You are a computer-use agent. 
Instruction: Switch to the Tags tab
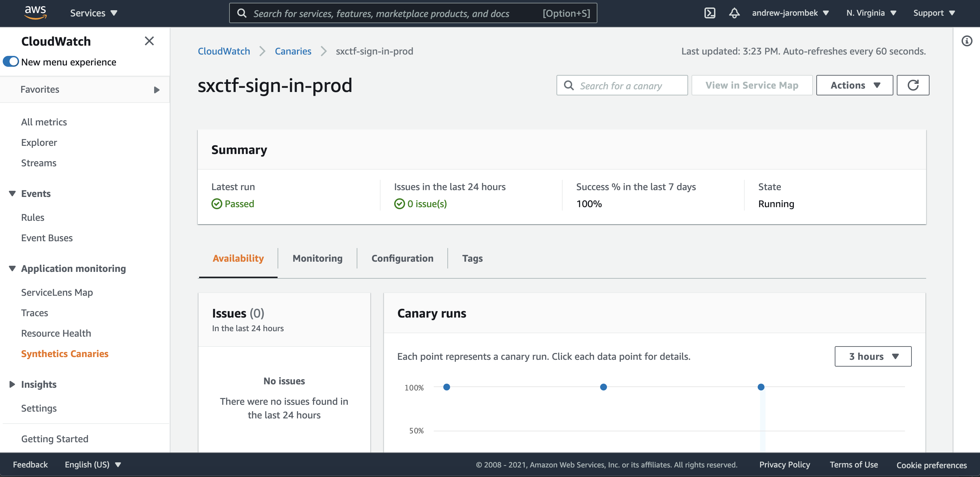472,259
